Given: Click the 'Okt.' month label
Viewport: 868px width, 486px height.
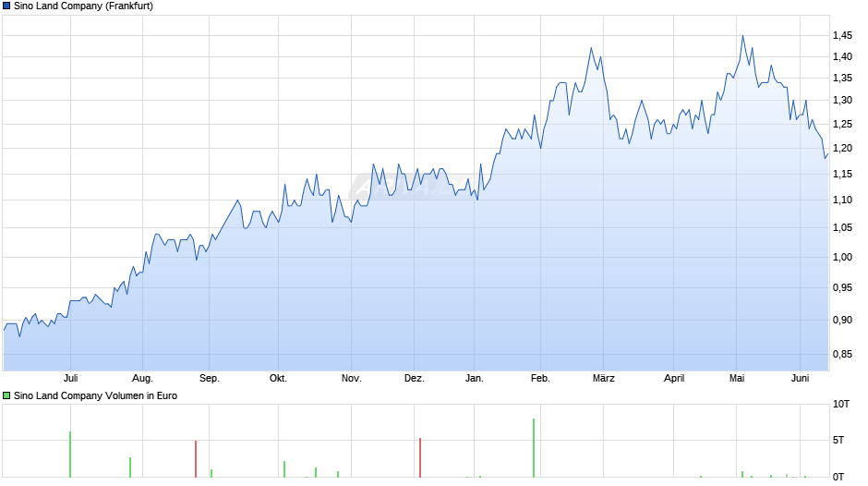Looking at the screenshot, I should (x=278, y=378).
